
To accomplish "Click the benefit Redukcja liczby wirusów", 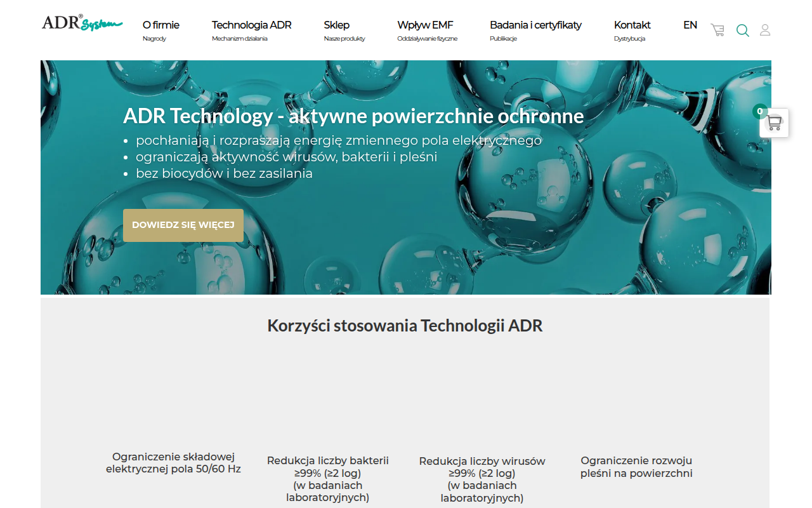I will [482, 479].
